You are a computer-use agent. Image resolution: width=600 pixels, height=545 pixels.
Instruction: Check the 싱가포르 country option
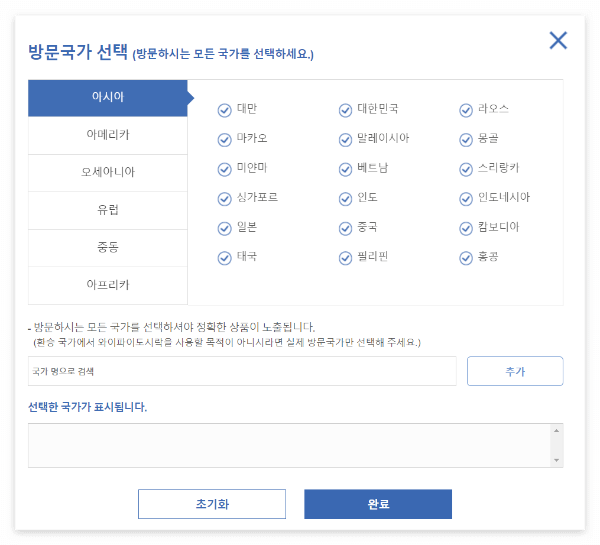(x=225, y=199)
